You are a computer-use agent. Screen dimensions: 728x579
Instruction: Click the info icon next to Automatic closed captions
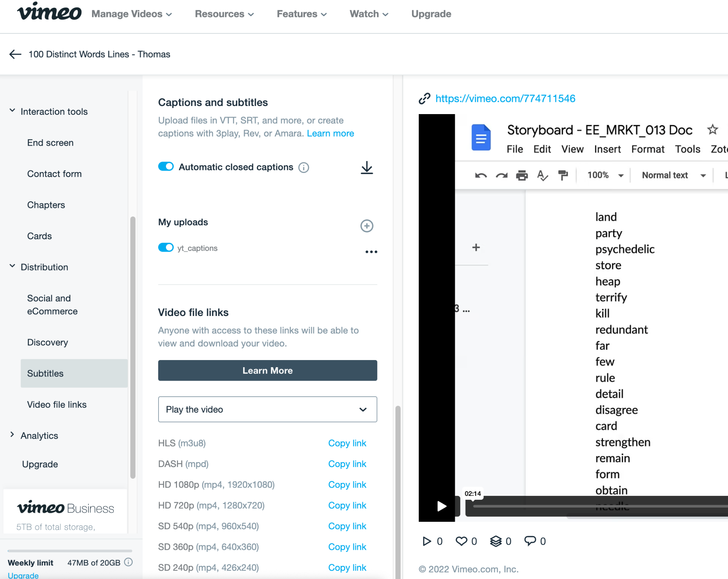pyautogui.click(x=304, y=167)
